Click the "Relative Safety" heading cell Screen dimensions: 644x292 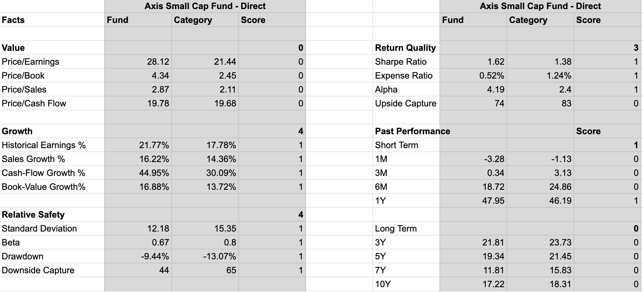click(x=33, y=215)
